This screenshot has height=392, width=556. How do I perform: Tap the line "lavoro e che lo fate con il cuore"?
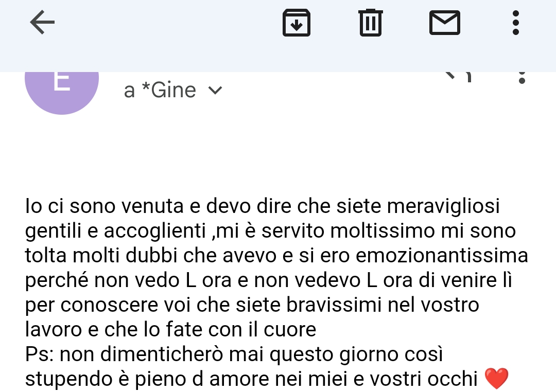click(x=170, y=329)
